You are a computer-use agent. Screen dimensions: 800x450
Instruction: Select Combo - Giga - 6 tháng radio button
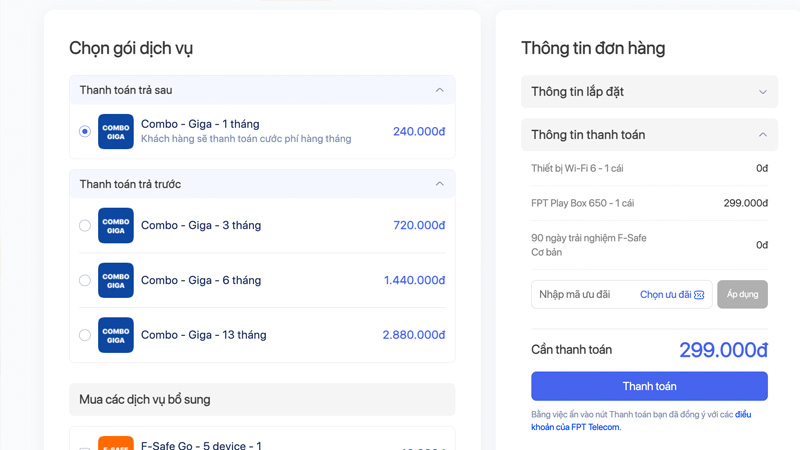85,281
